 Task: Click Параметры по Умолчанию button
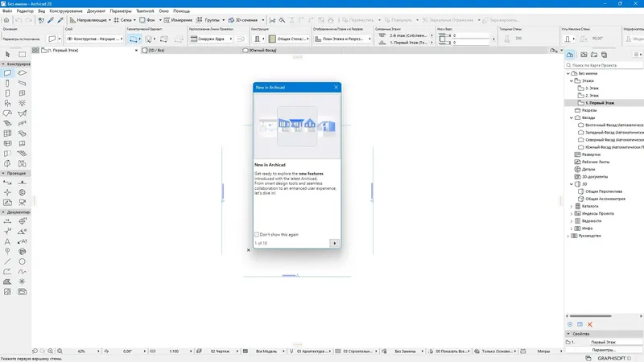tap(22, 39)
